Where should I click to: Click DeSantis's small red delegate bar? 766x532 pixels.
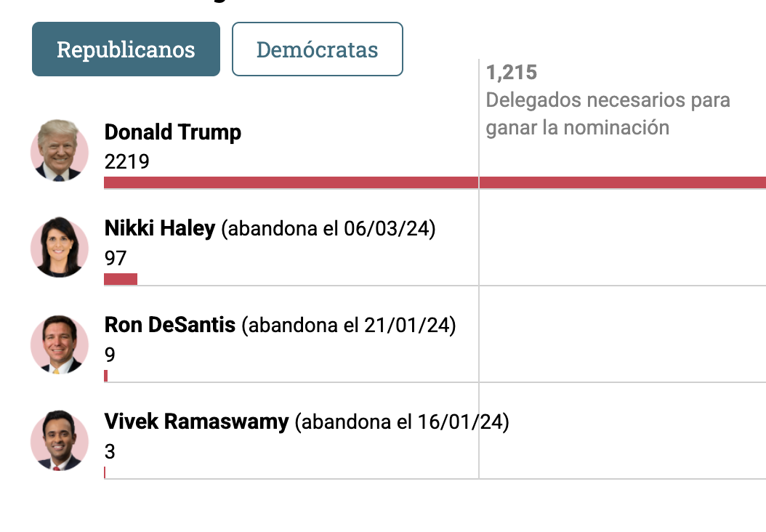coord(106,376)
